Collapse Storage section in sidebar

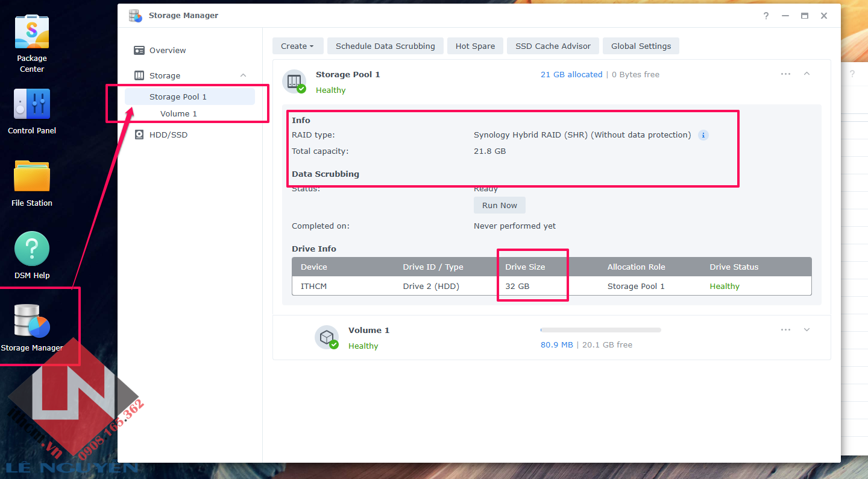pyautogui.click(x=244, y=75)
